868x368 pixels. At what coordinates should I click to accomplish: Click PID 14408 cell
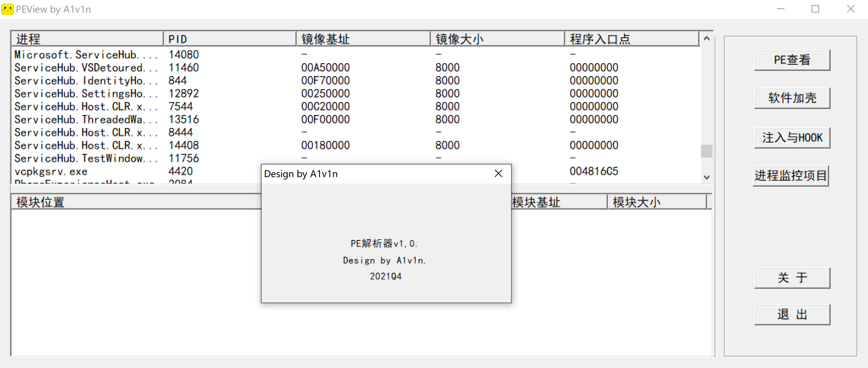tap(183, 146)
